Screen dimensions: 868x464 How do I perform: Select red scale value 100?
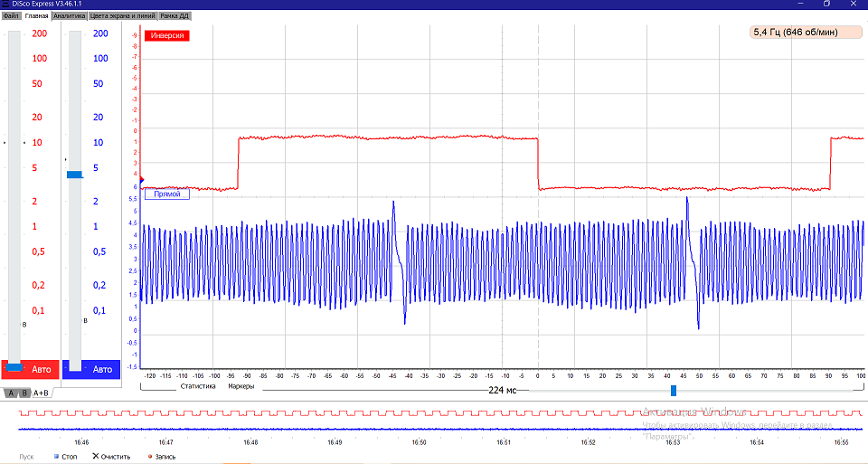39,58
